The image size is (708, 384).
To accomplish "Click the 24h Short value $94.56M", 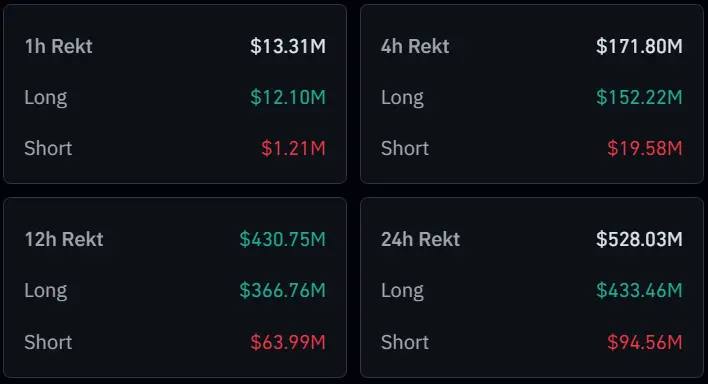I will pos(645,342).
